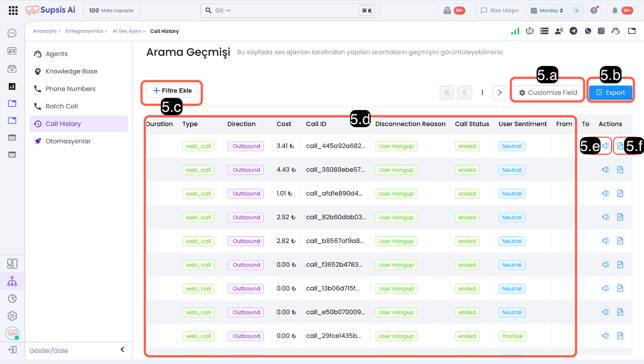This screenshot has height=364, width=644.
Task: Play audio for the 4.43 ₺ call
Action: tap(605, 170)
